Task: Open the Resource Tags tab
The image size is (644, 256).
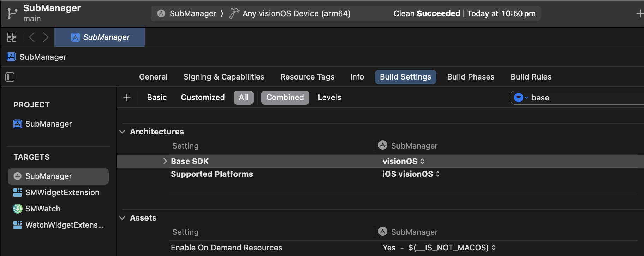Action: pyautogui.click(x=307, y=77)
